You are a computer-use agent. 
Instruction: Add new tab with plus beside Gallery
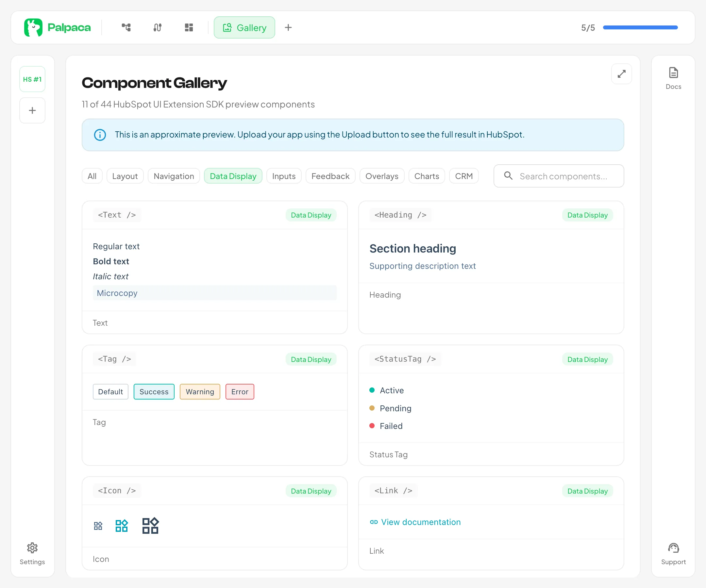click(x=288, y=27)
